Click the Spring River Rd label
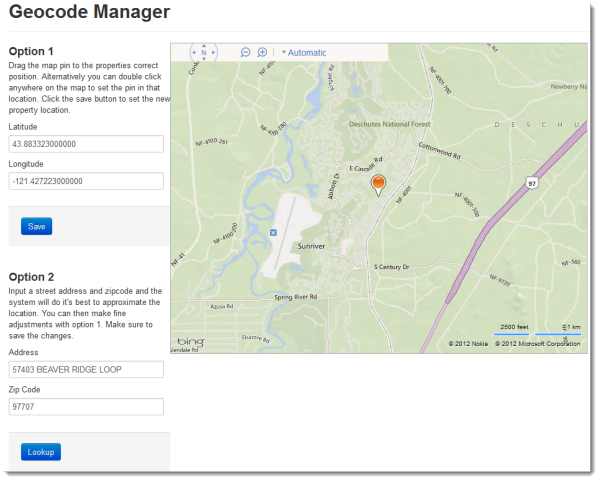 (x=295, y=297)
